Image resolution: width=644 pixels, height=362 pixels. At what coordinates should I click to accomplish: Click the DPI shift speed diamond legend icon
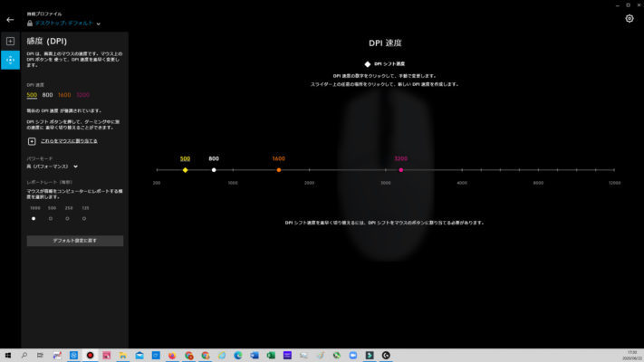coord(367,64)
